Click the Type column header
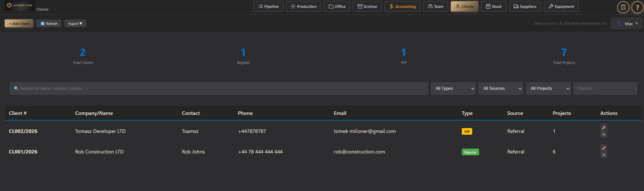Screen dimensions: 644x191 point(467,113)
